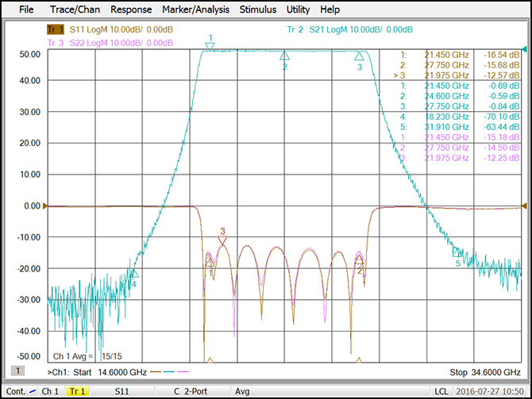Open the Response menu
The height and width of the screenshot is (399, 532).
point(131,10)
